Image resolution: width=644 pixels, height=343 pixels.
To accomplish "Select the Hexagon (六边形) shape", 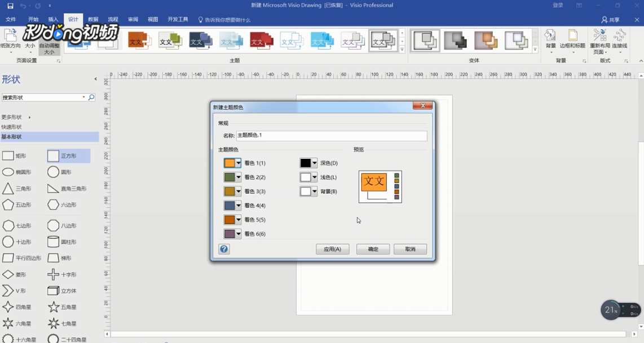I will (x=62, y=205).
